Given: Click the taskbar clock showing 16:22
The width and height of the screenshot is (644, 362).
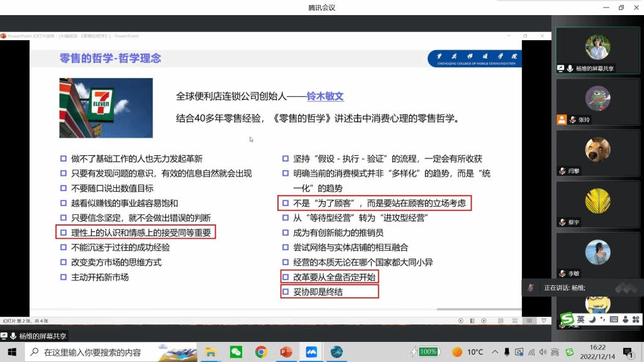Looking at the screenshot, I should (x=597, y=352).
